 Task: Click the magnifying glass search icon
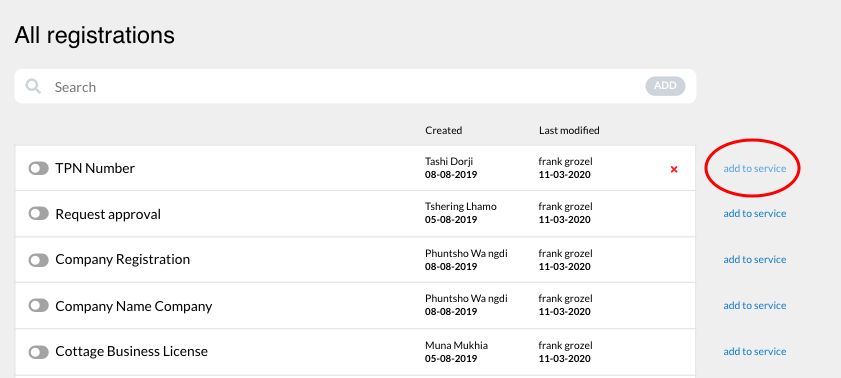tap(33, 86)
